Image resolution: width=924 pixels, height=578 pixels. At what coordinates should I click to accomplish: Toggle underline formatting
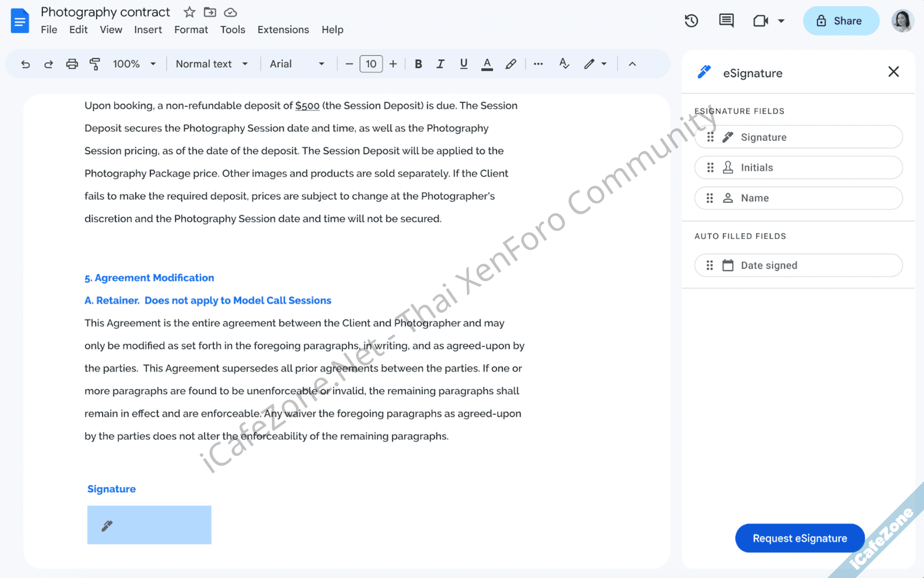click(x=464, y=64)
